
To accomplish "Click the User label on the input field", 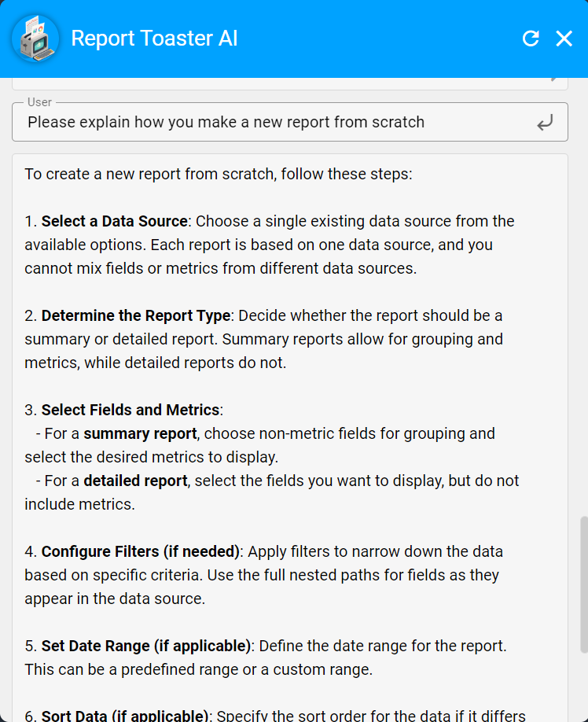I will 39,102.
